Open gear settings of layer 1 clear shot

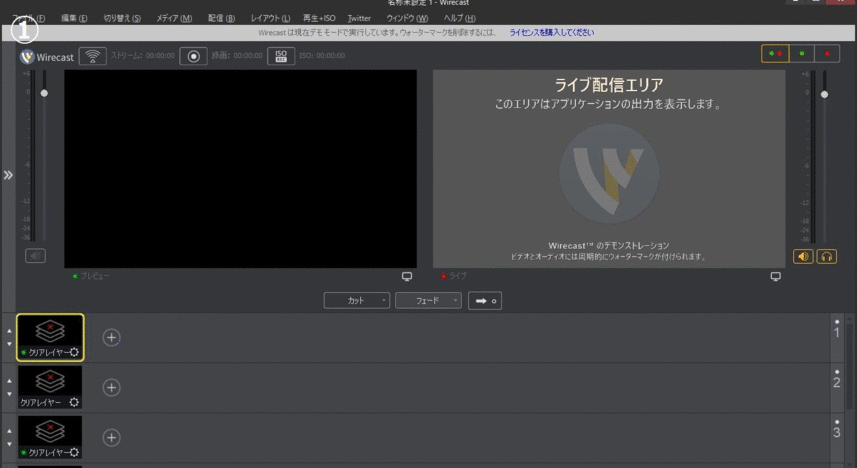(x=74, y=353)
